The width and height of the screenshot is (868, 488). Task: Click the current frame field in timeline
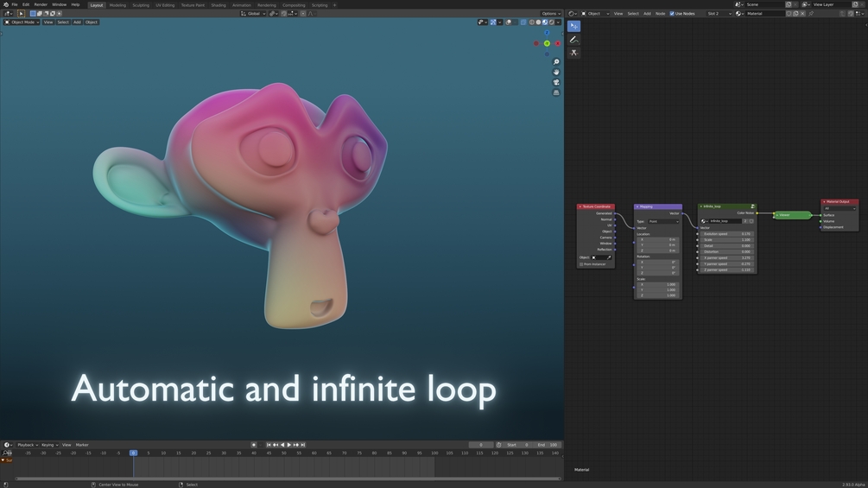click(x=481, y=445)
